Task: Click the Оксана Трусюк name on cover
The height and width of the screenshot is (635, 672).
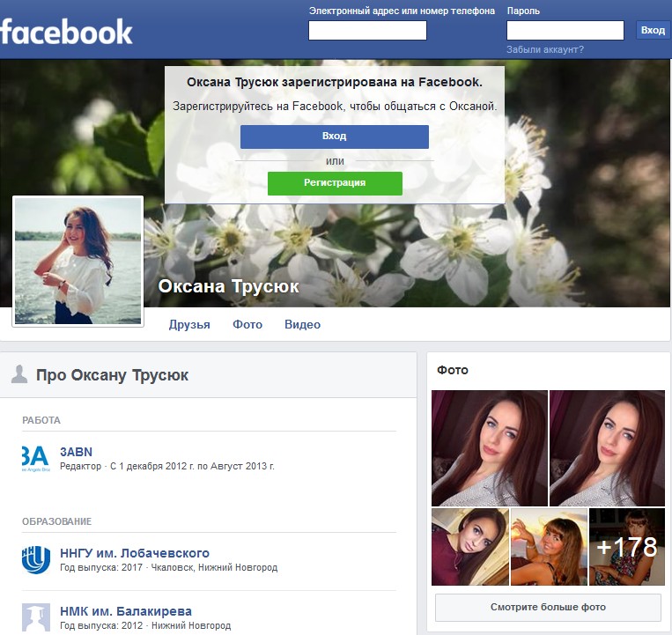Action: 229,286
